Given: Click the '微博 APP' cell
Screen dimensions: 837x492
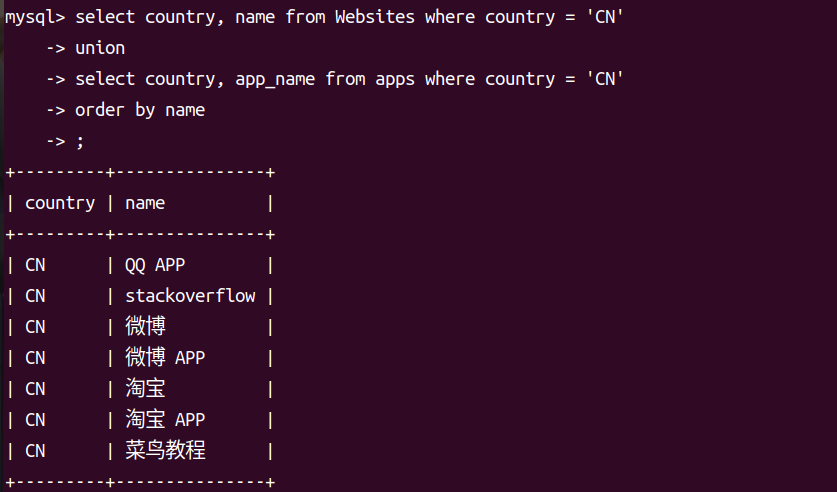Looking at the screenshot, I should [165, 357].
